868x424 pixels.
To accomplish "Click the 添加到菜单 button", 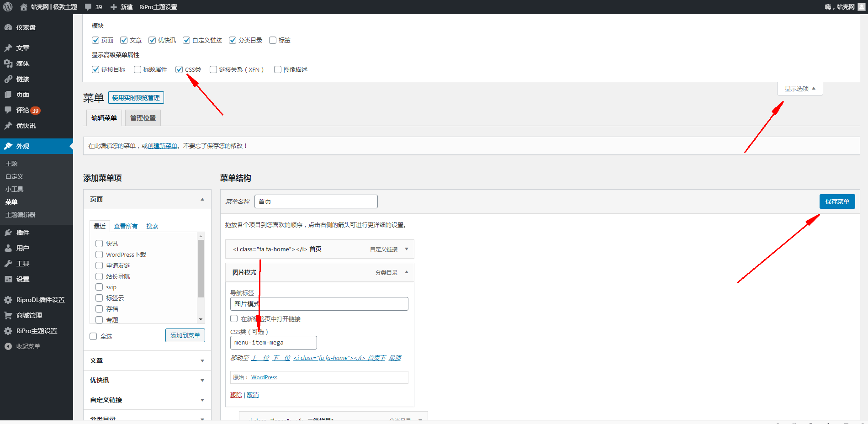I will tap(185, 335).
